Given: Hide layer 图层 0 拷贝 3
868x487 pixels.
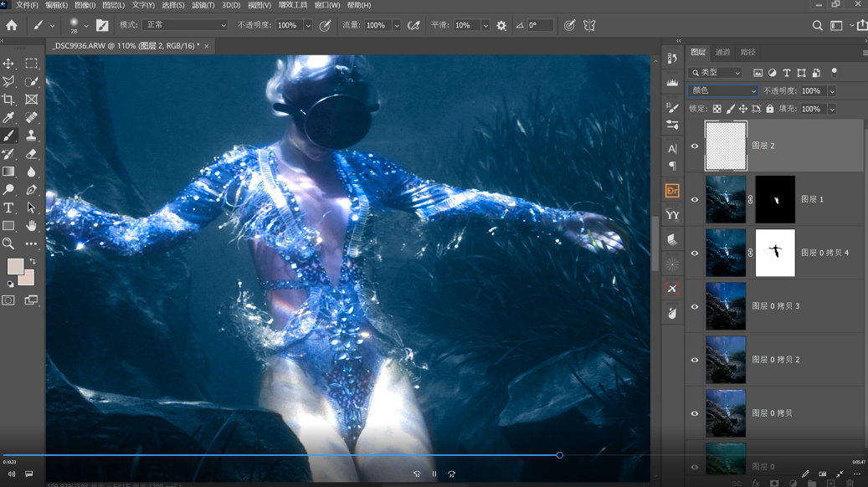Looking at the screenshot, I should coord(695,306).
